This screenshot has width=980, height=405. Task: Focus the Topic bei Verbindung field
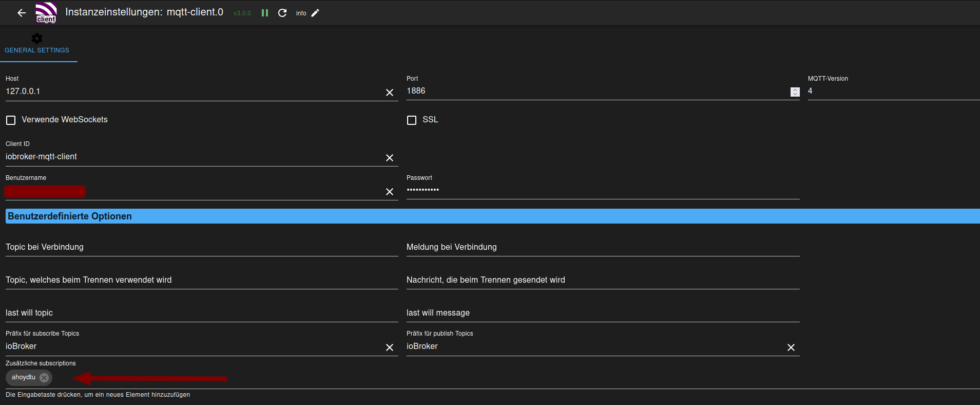(201, 247)
